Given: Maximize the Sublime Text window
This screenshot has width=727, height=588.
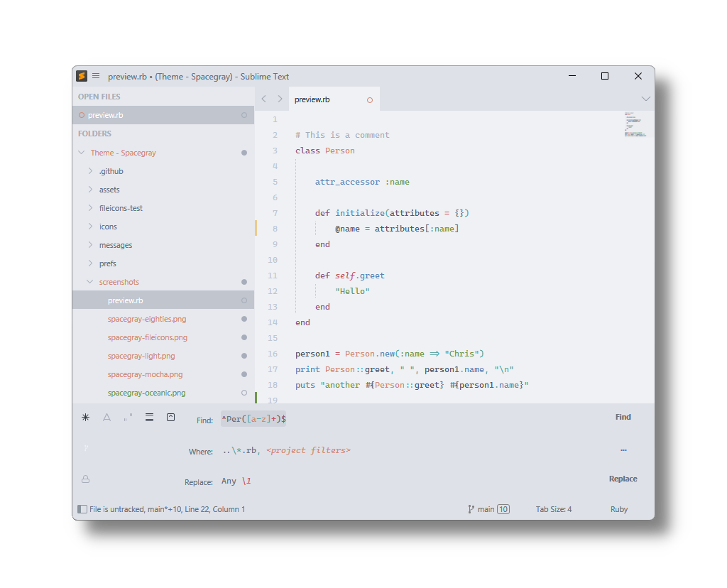Looking at the screenshot, I should pyautogui.click(x=605, y=76).
